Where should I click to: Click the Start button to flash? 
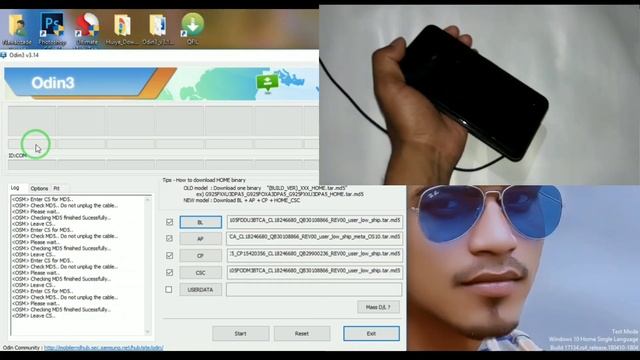(x=240, y=333)
